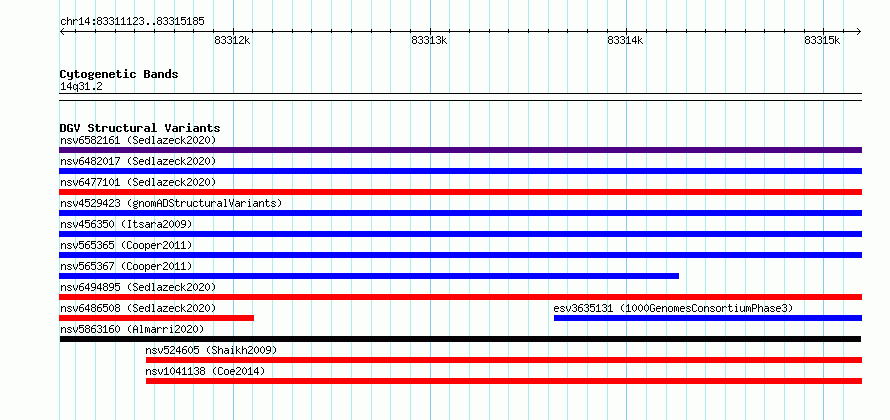This screenshot has width=890, height=420.
Task: Open variant esv3635131 (1000GenomesConsortiumPhase3) label
Action: click(673, 308)
